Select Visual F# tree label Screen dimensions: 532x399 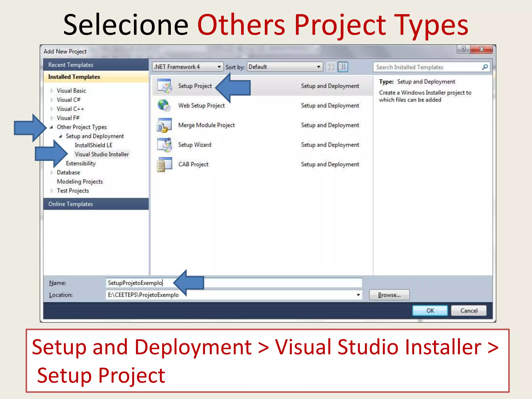point(68,118)
